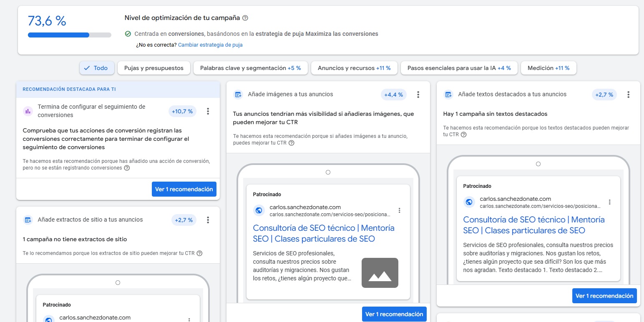Click the globe favicon in the middle ad preview
Image resolution: width=644 pixels, height=322 pixels.
click(259, 210)
